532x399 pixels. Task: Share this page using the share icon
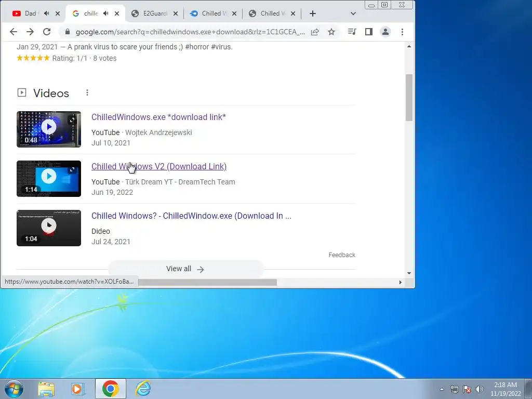(x=315, y=32)
